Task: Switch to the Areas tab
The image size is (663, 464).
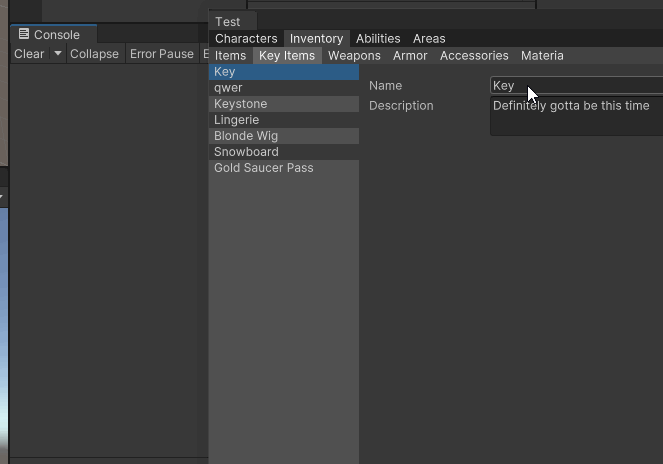Action: coord(429,38)
